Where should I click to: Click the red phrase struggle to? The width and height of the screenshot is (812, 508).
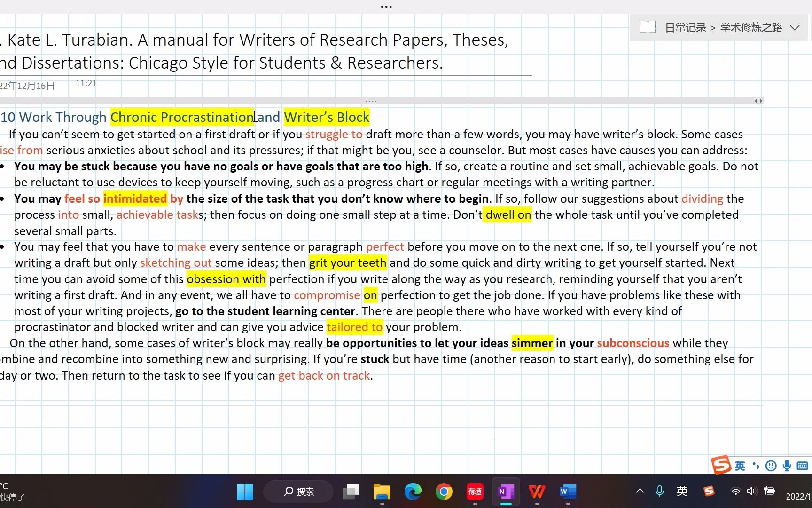[x=334, y=134]
